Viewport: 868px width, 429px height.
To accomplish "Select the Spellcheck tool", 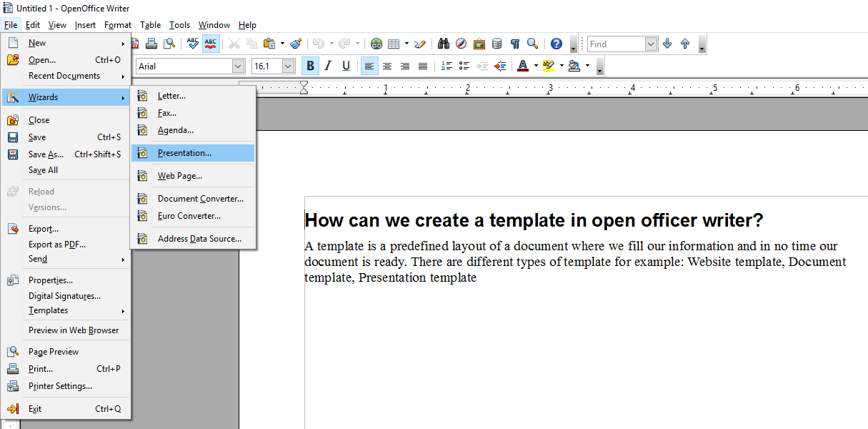I will click(193, 44).
